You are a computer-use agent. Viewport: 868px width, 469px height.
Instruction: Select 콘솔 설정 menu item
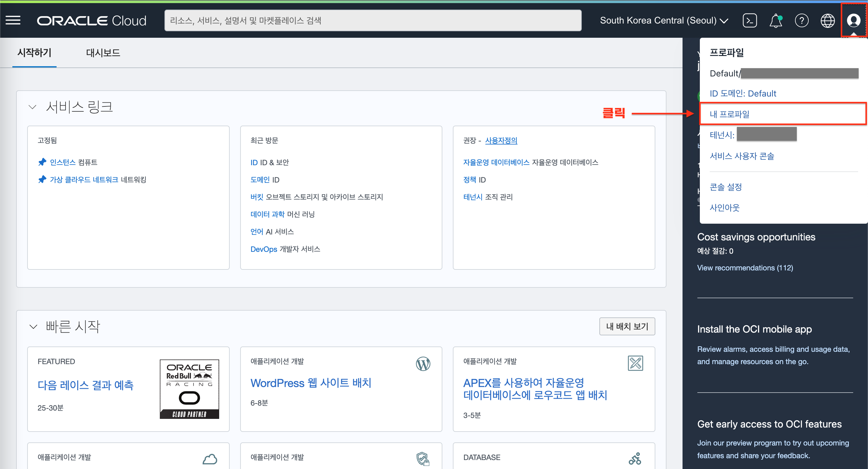tap(726, 187)
